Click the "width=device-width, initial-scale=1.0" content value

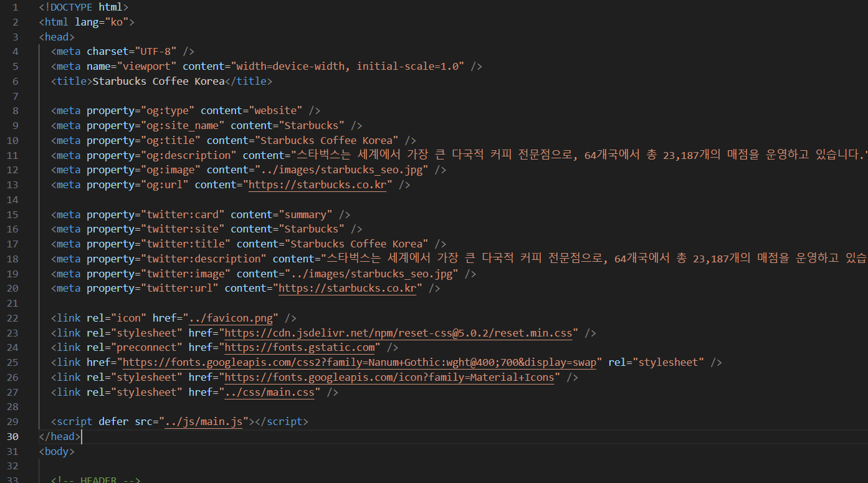tap(348, 67)
